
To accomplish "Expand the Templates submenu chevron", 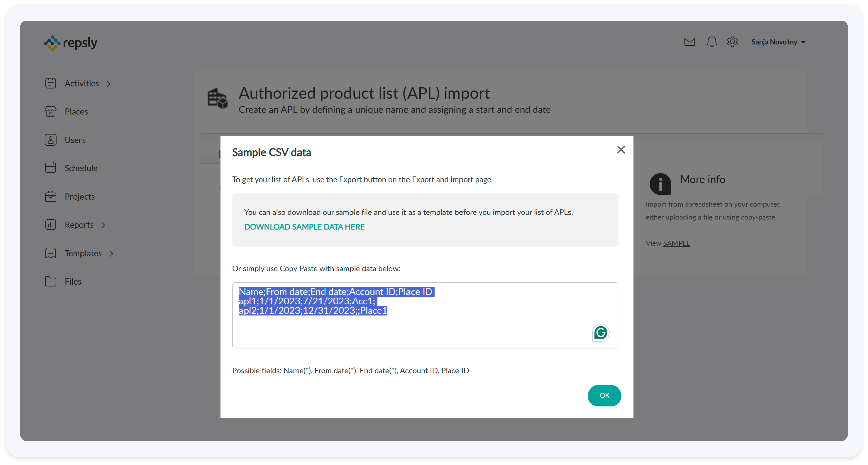I will click(x=112, y=253).
